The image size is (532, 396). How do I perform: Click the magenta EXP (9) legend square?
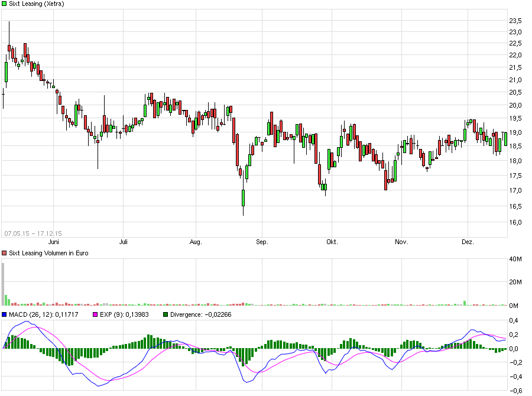click(x=92, y=314)
